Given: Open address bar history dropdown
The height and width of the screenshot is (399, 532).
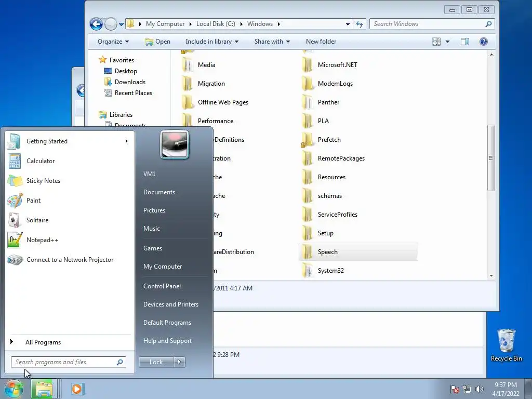Looking at the screenshot, I should click(348, 24).
